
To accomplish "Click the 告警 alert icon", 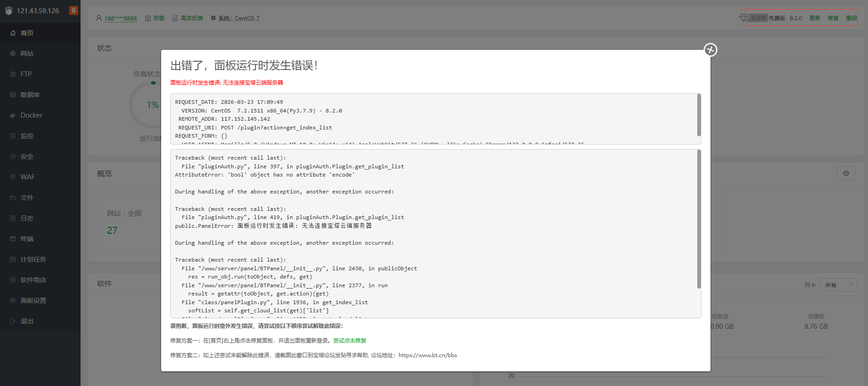I will (148, 18).
